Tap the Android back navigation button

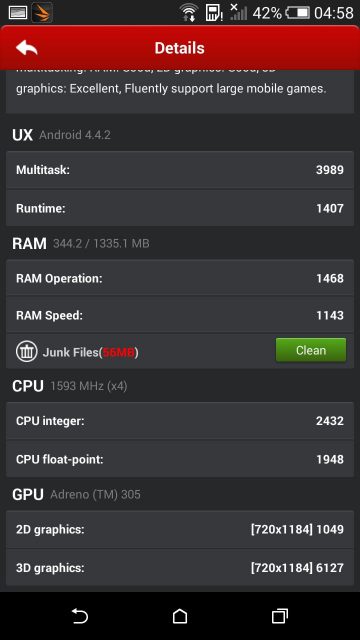pyautogui.click(x=80, y=616)
